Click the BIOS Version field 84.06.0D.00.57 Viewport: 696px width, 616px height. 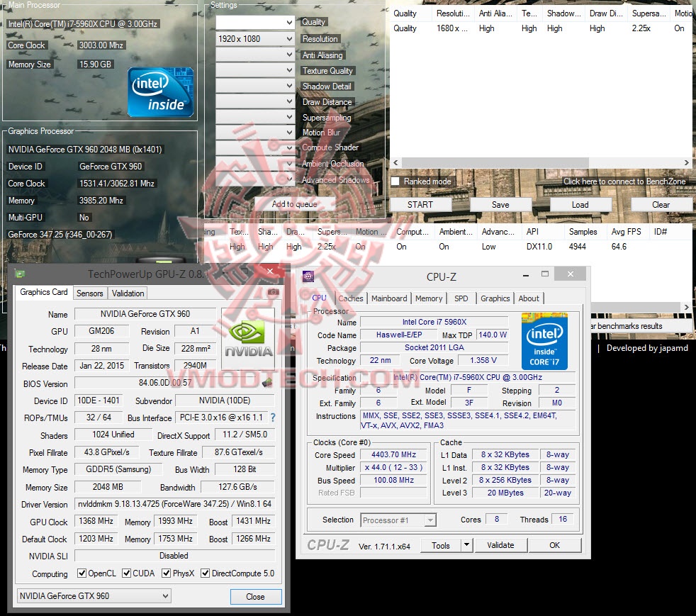[165, 383]
